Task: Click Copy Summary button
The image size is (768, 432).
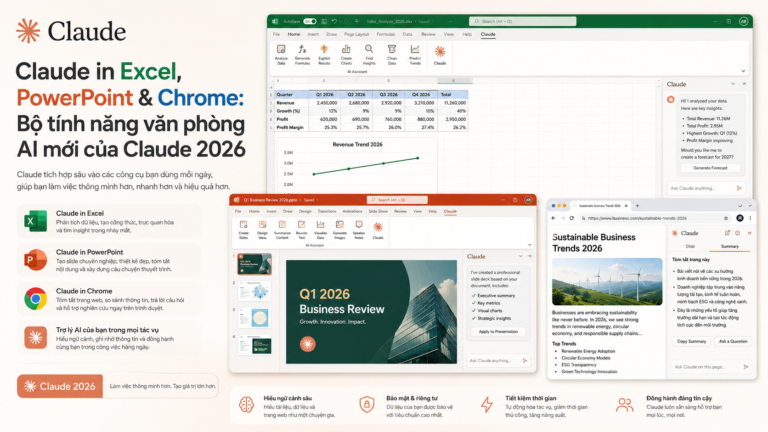Action: pyautogui.click(x=692, y=341)
